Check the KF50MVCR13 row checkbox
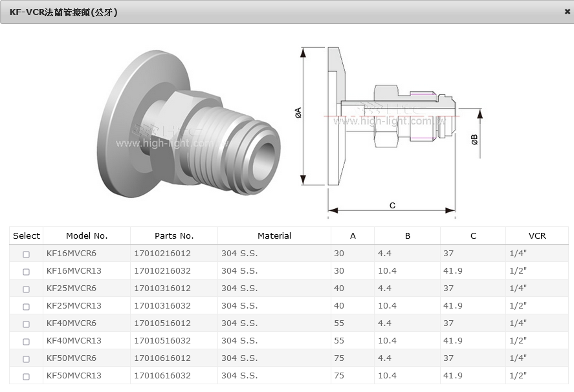This screenshot has height=392, width=574. (x=26, y=376)
